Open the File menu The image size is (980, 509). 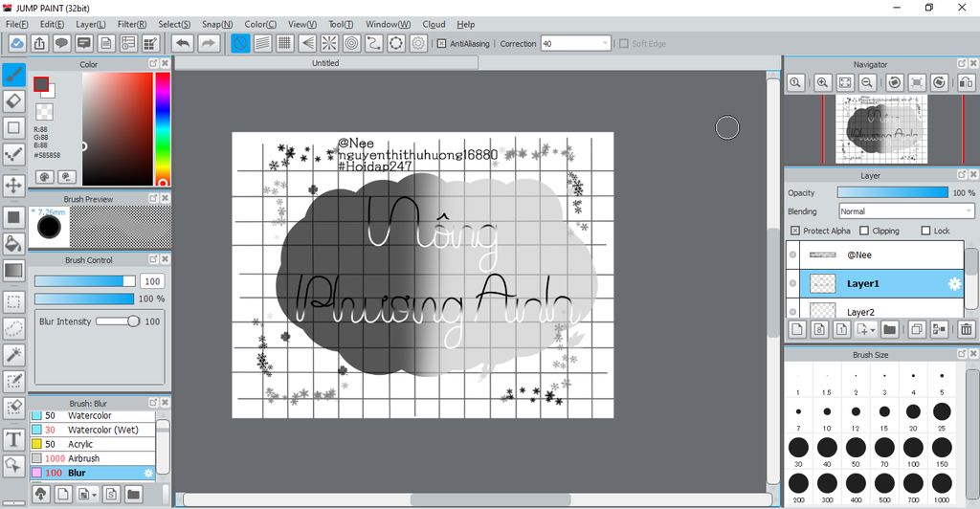pyautogui.click(x=17, y=24)
